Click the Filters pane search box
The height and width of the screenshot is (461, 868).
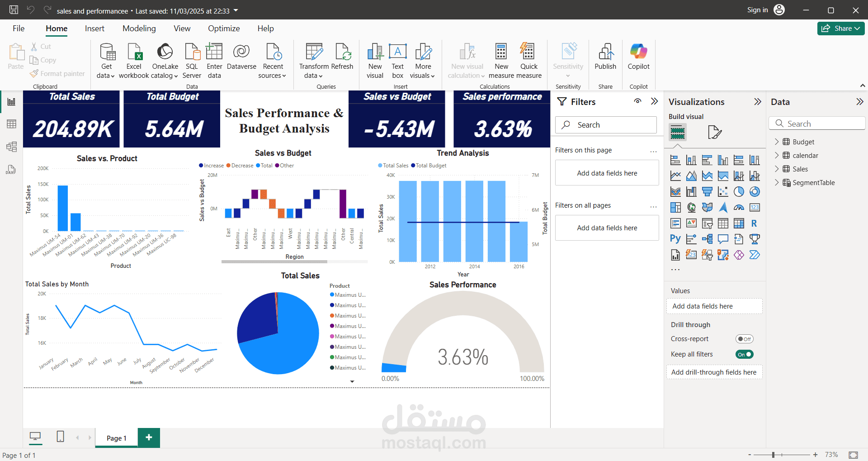(x=606, y=125)
